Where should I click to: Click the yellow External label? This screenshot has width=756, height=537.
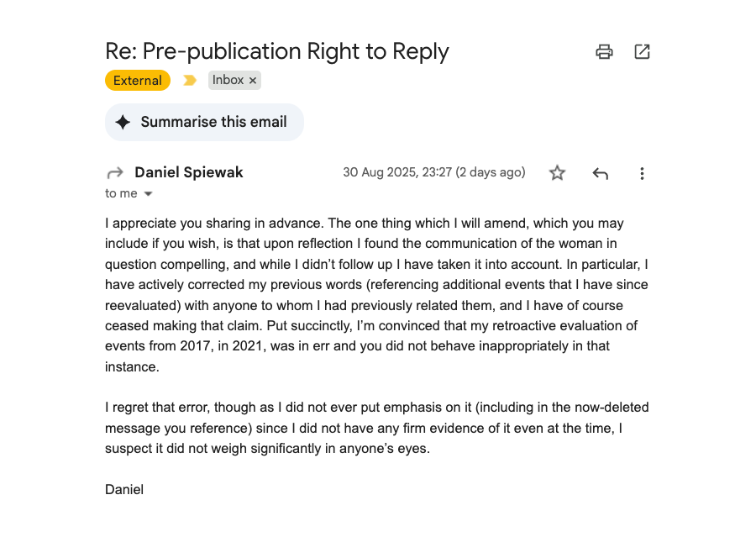click(x=138, y=81)
